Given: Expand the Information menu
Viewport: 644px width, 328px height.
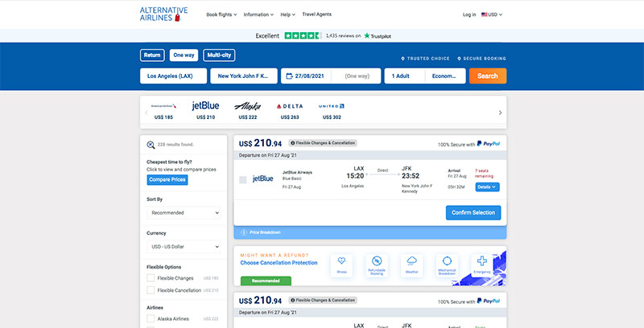Looking at the screenshot, I should click(x=258, y=14).
